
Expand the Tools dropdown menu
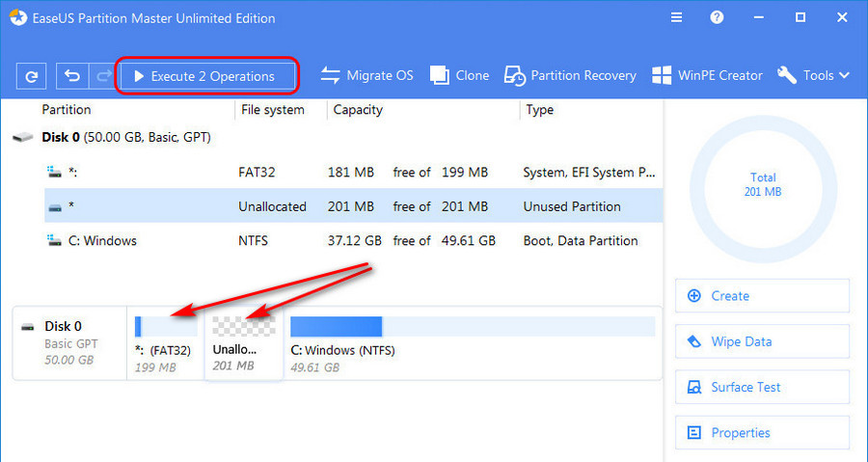pyautogui.click(x=813, y=75)
